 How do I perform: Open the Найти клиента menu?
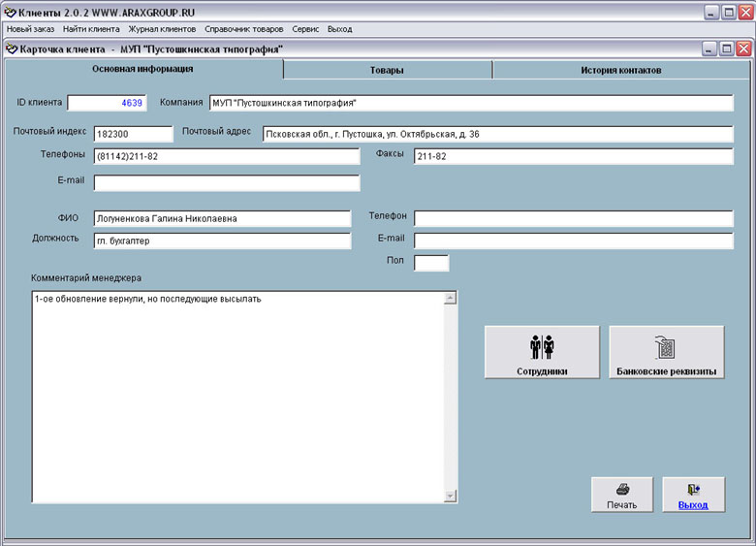pos(91,29)
